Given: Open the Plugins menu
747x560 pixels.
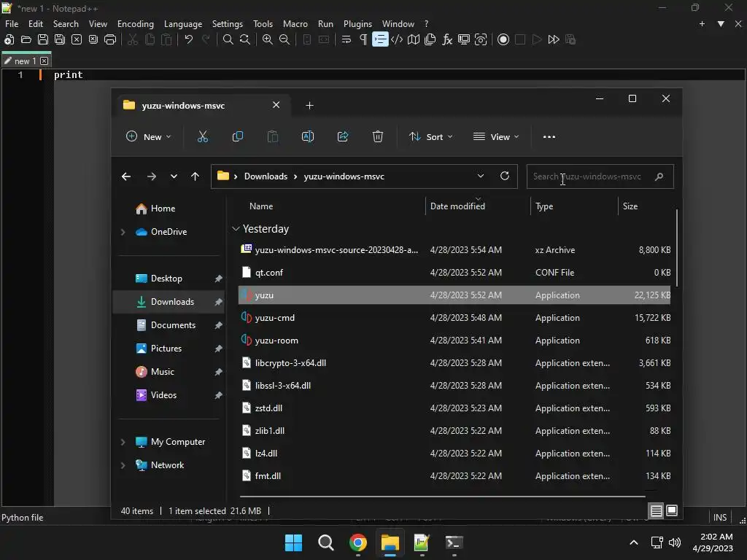Looking at the screenshot, I should tap(357, 24).
